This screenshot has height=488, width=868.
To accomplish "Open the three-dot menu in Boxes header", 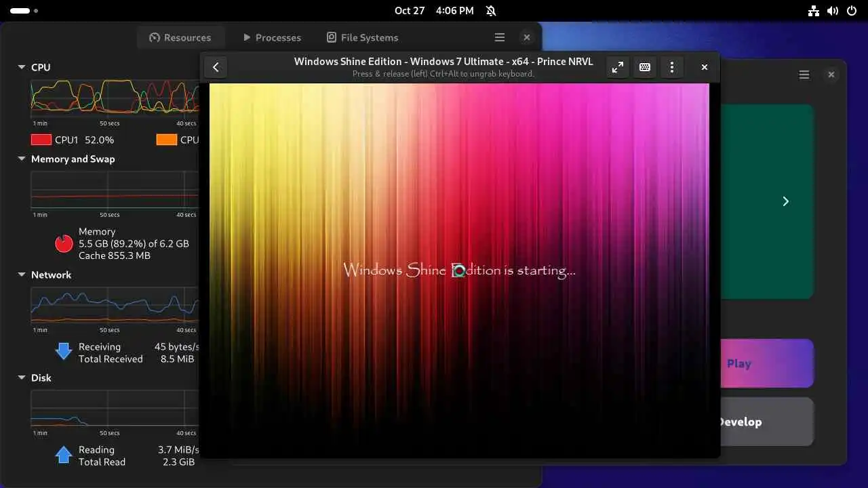I will [x=672, y=67].
